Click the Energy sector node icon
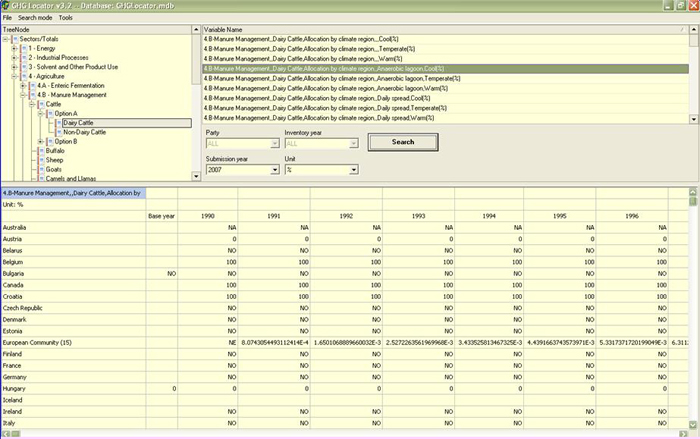 23,48
